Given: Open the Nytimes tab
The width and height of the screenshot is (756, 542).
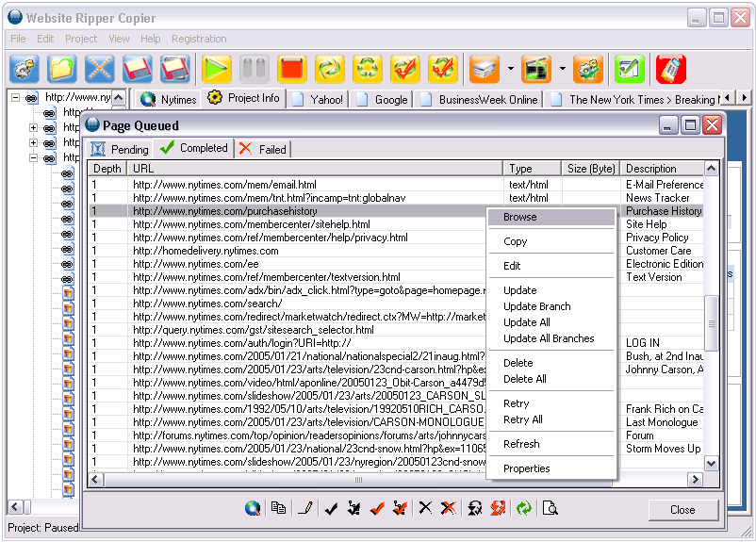Looking at the screenshot, I should click(169, 99).
